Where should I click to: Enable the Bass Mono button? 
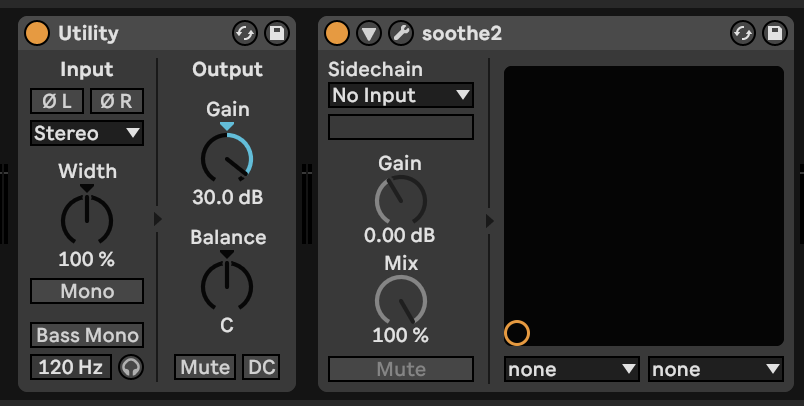(87, 335)
